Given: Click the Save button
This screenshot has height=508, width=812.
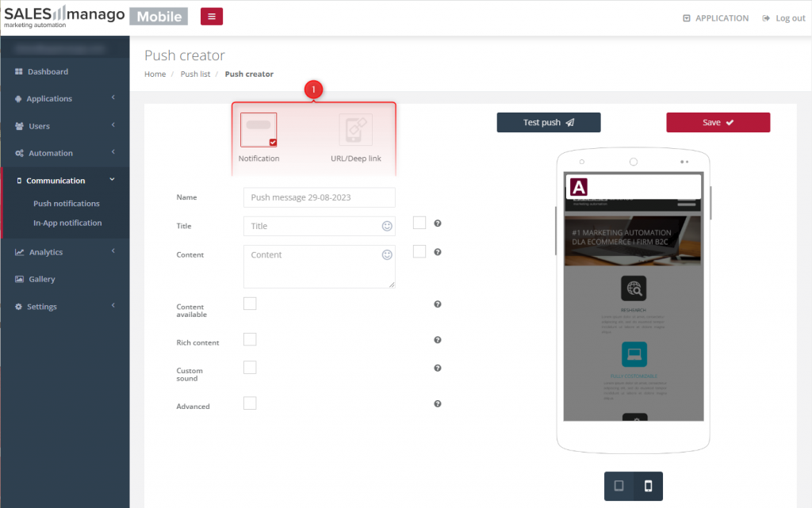Looking at the screenshot, I should [718, 122].
